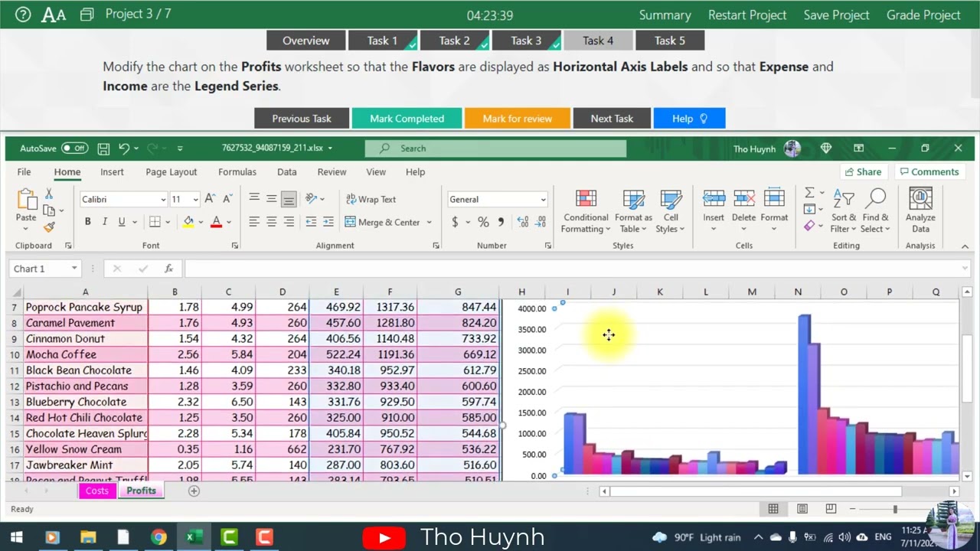Switch to Task 3 tab
Image resolution: width=980 pixels, height=551 pixels.
(526, 41)
